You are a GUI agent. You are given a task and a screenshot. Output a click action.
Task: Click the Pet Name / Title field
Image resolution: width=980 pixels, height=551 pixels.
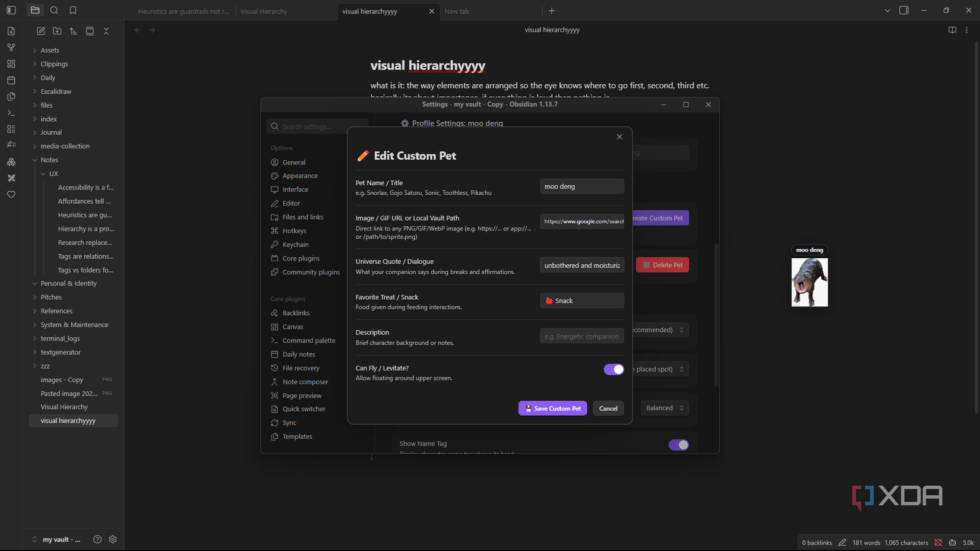pos(581,186)
